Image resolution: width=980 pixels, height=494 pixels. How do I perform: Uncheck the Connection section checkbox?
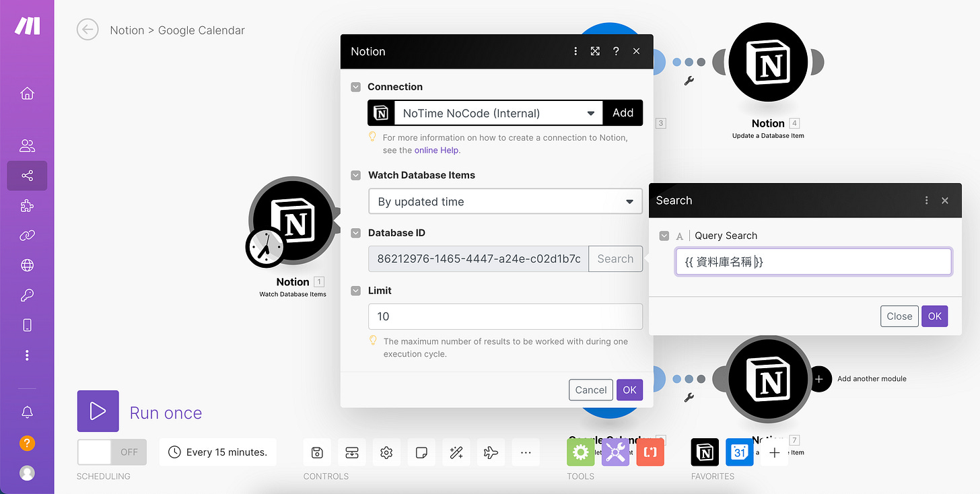pos(355,87)
